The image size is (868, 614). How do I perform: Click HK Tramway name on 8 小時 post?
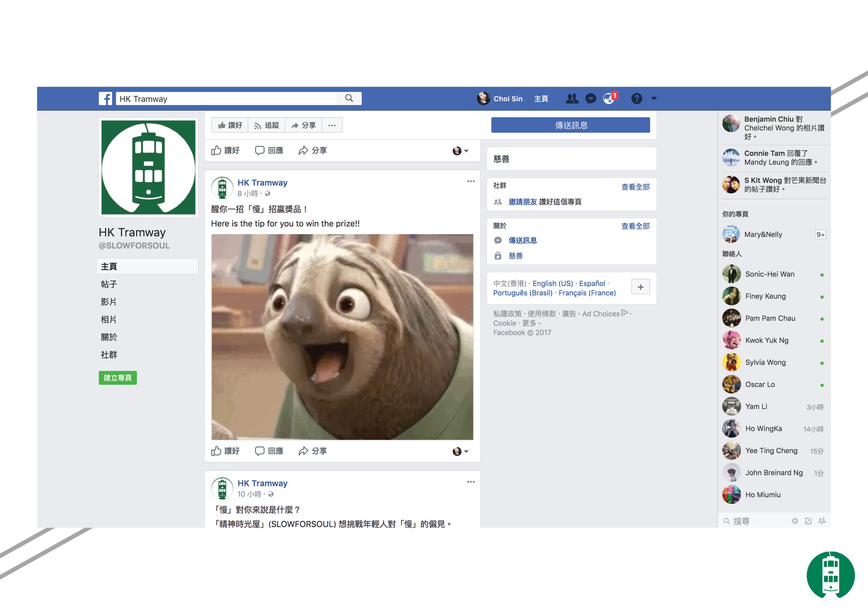pyautogui.click(x=262, y=183)
